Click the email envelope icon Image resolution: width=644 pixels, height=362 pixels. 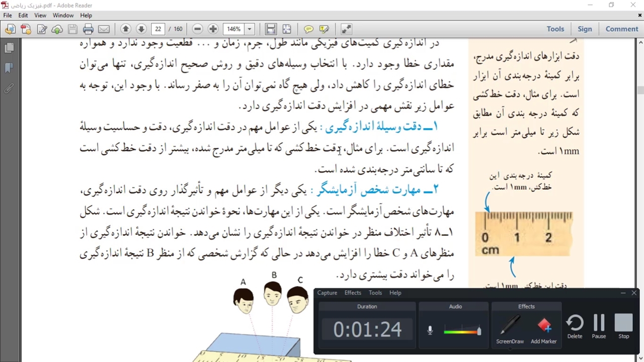pyautogui.click(x=104, y=29)
